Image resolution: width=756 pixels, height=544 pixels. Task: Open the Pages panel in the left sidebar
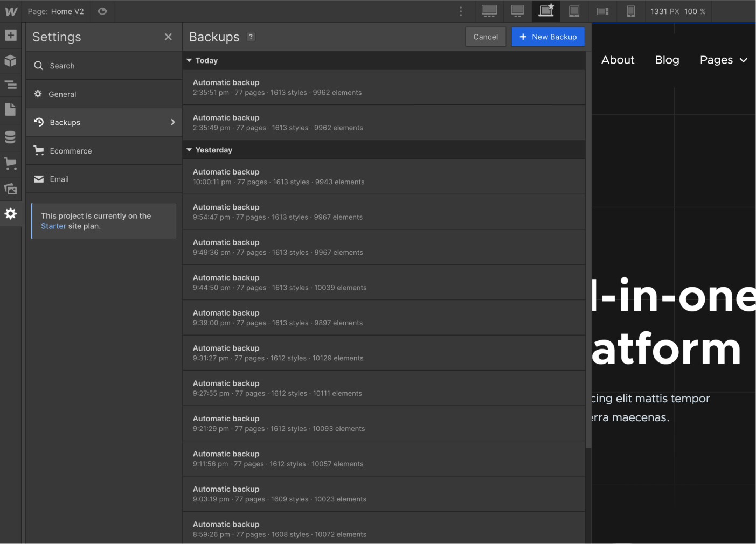click(10, 109)
